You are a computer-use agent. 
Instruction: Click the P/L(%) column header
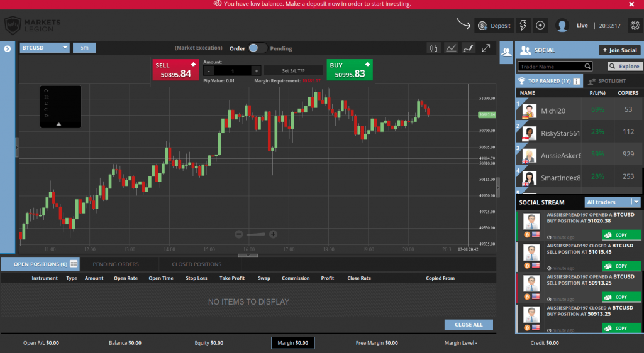click(597, 93)
